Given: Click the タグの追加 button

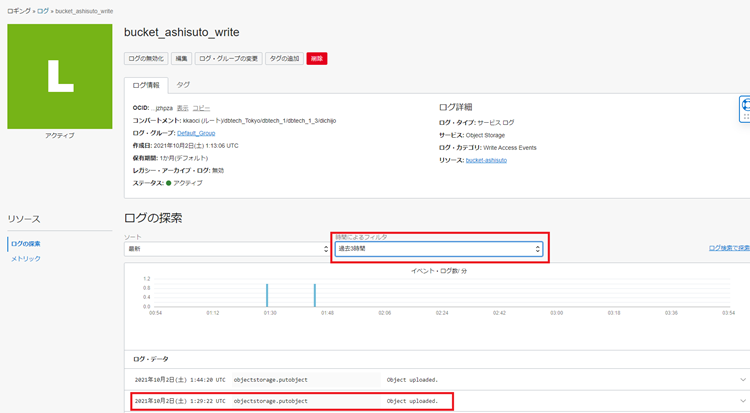Looking at the screenshot, I should pos(284,59).
